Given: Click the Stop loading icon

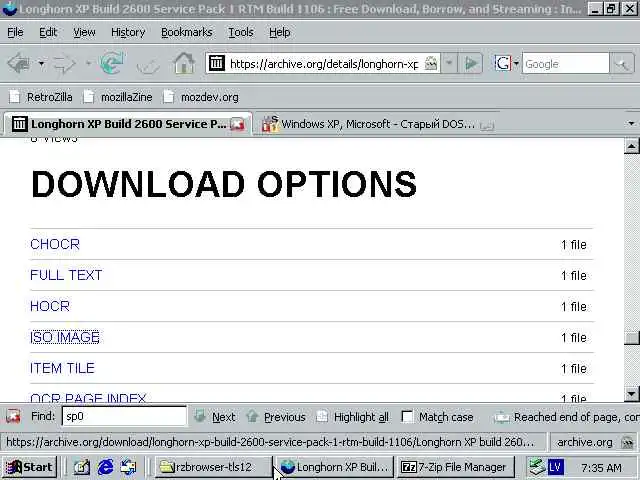Looking at the screenshot, I should tap(148, 64).
